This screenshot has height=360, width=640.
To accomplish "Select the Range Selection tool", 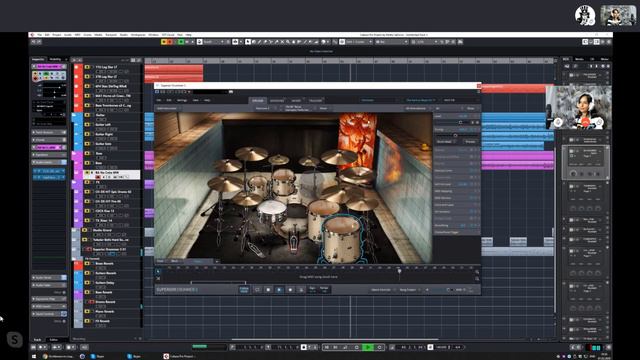I will pyautogui.click(x=253, y=42).
